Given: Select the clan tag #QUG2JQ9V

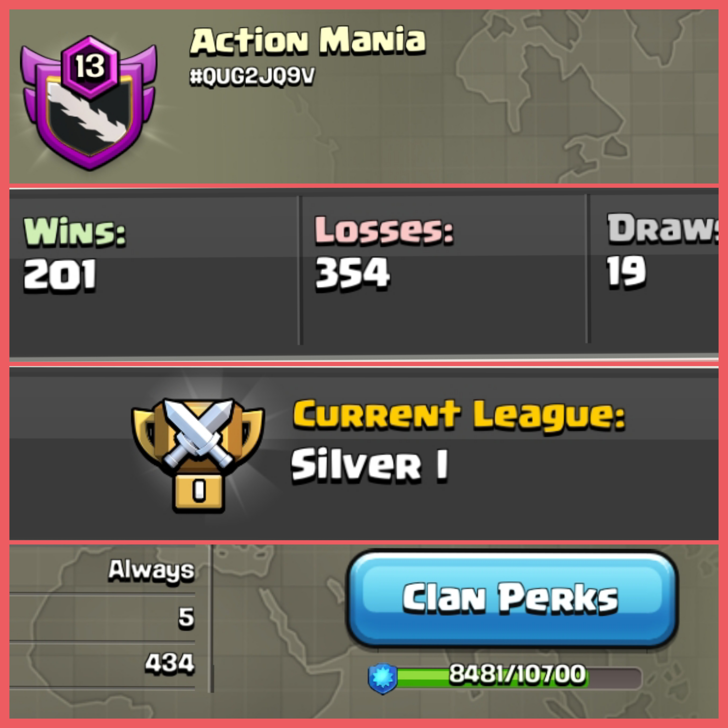Looking at the screenshot, I should tap(252, 77).
